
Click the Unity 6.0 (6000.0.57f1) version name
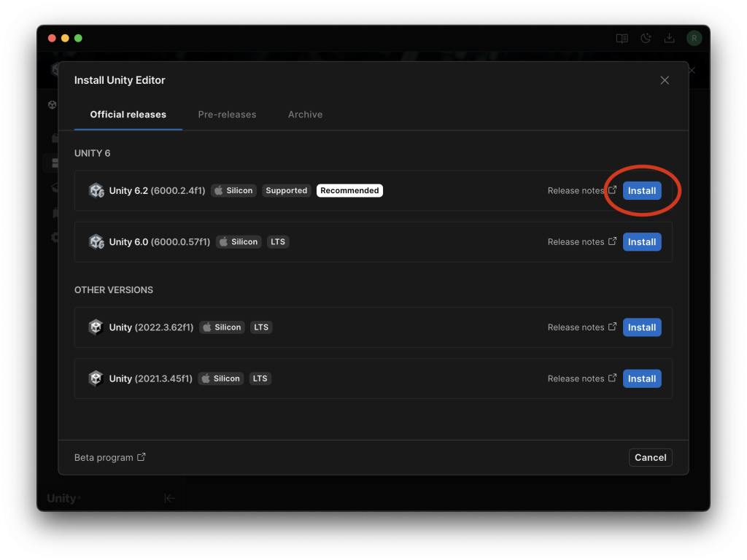pos(160,242)
